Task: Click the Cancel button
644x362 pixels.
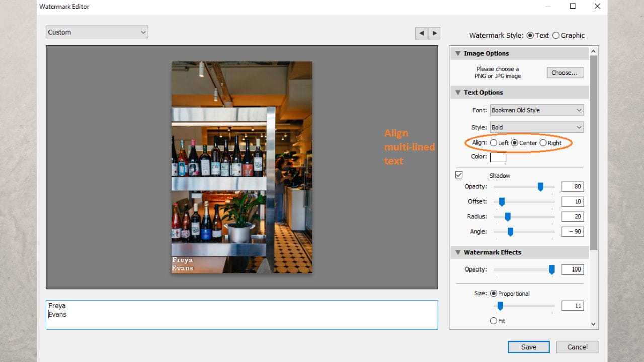Action: [x=577, y=347]
